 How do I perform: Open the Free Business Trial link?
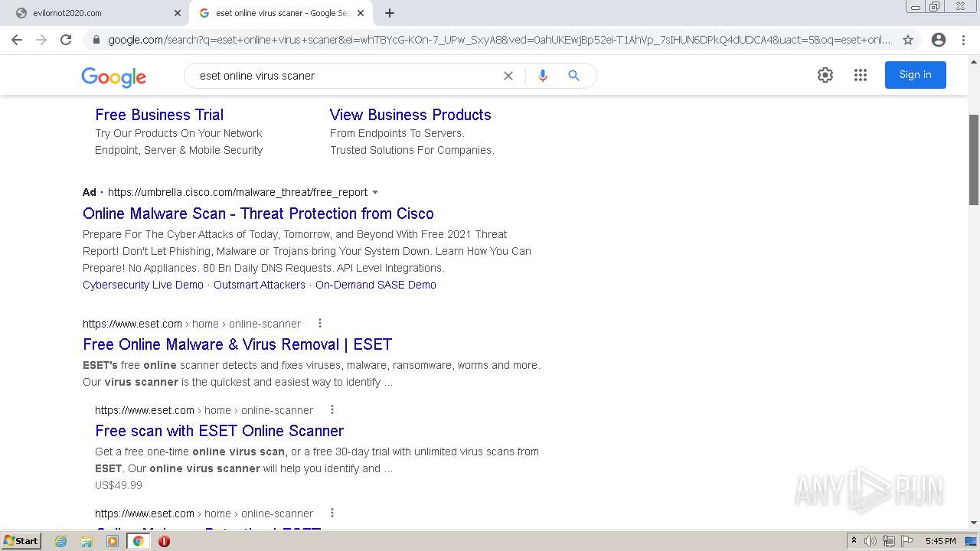point(159,115)
